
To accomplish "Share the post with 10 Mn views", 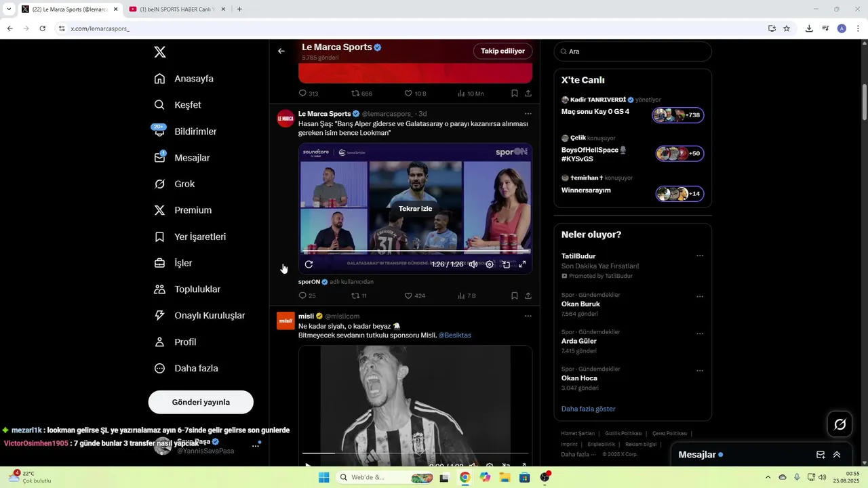I will point(528,94).
